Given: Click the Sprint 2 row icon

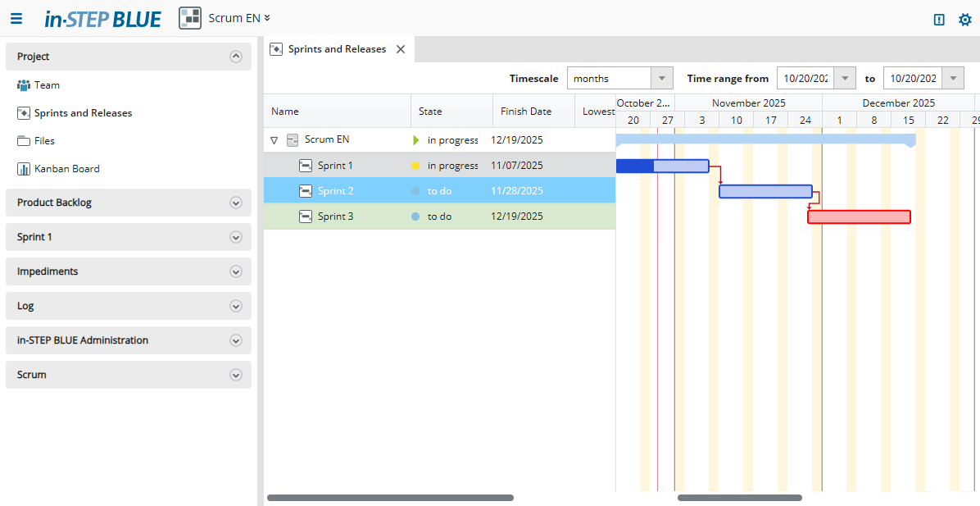Looking at the screenshot, I should 306,191.
